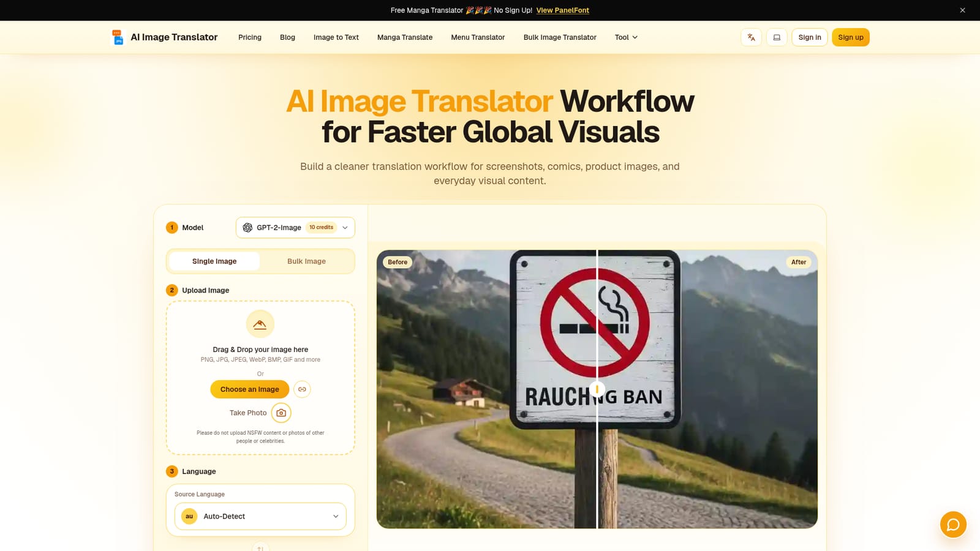Click the laptop theme icon in header
The image size is (980, 551).
click(777, 37)
